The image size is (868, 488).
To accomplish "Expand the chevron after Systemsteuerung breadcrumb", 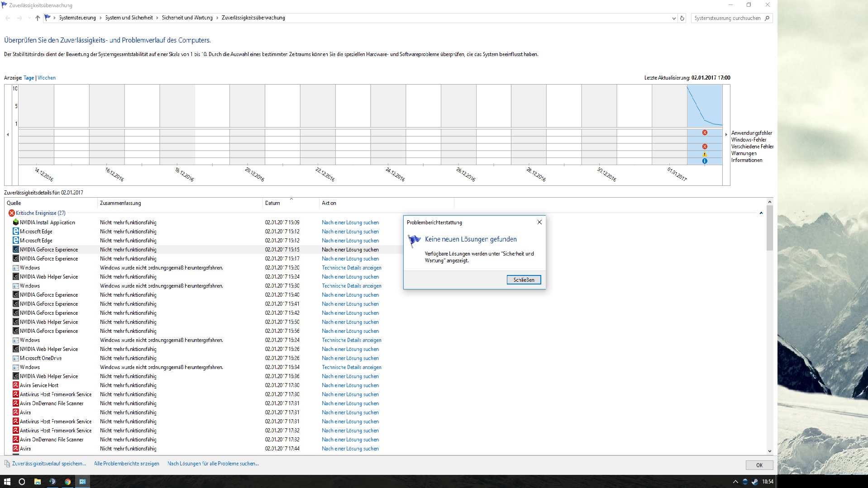I will coord(100,18).
